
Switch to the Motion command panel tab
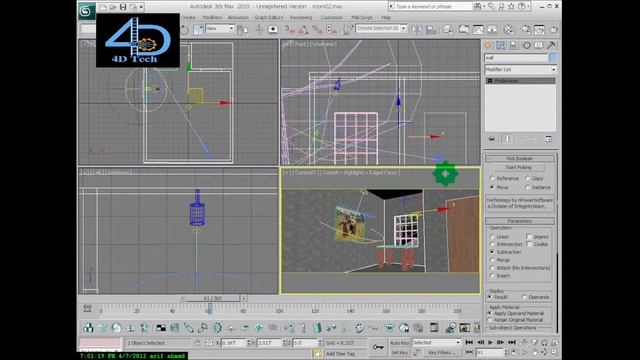coord(527,45)
